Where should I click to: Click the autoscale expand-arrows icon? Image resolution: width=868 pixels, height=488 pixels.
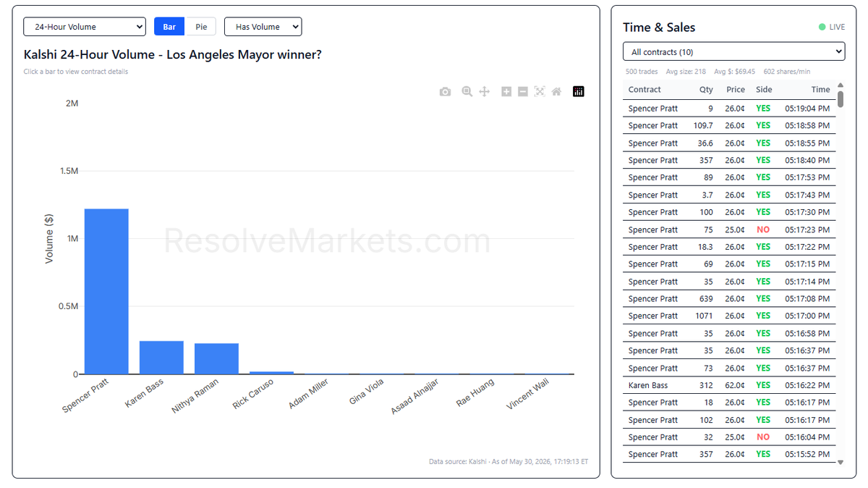pyautogui.click(x=540, y=91)
